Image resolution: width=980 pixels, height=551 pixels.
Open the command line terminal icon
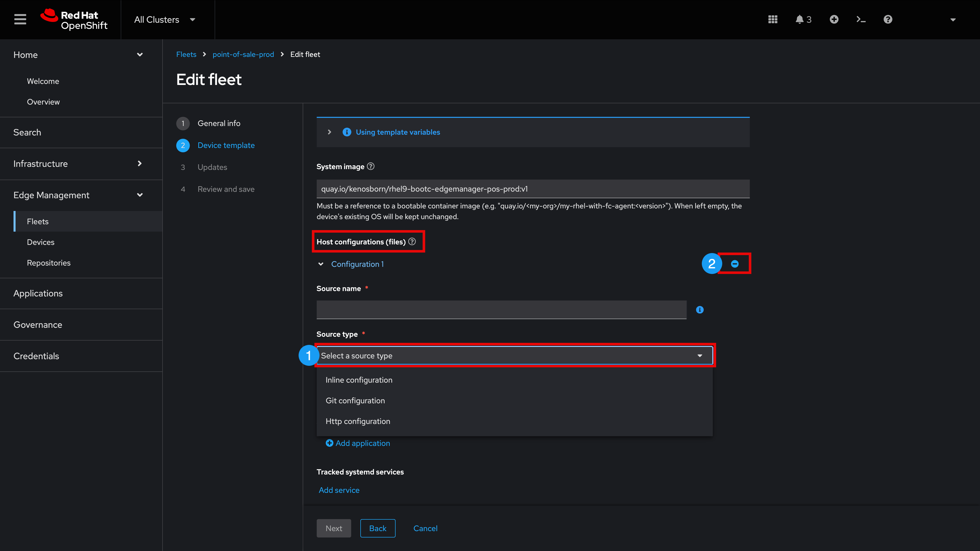(861, 19)
